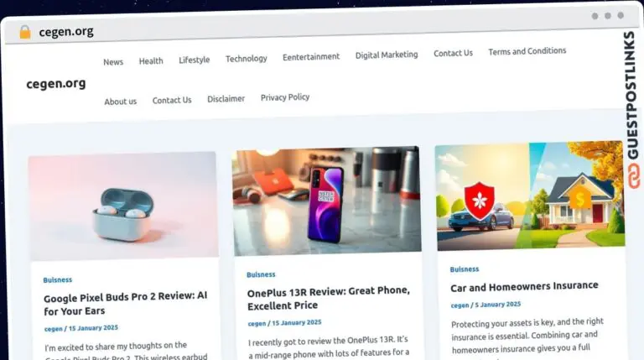Read Google Pixel Buds Pro 2 Review article
Image resolution: width=644 pixels, height=360 pixels.
(x=126, y=303)
